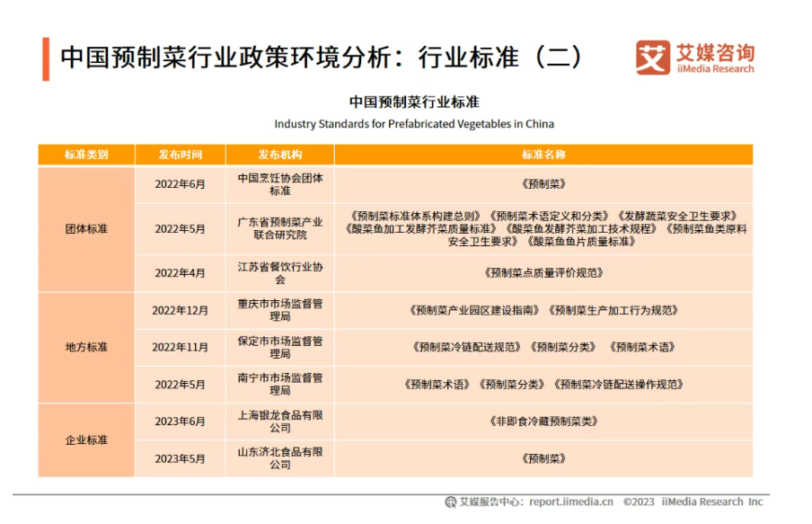Click the small icon before 艾媒报告中心

pos(450,502)
